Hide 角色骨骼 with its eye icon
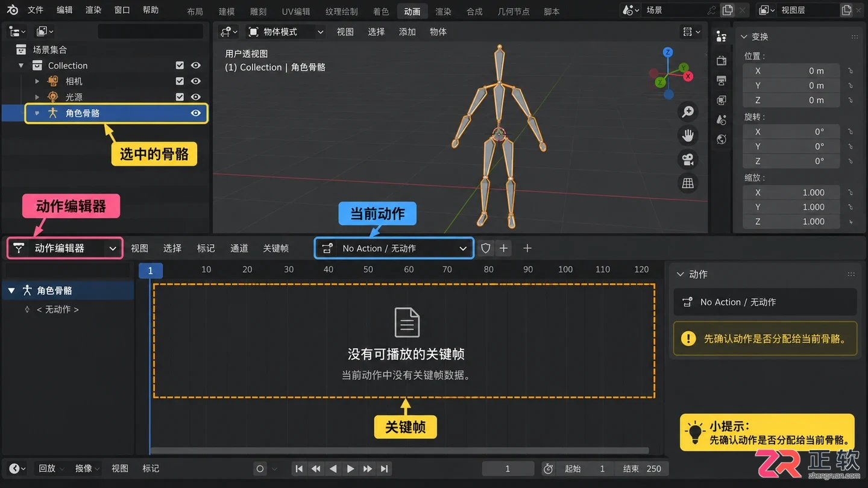Viewport: 868px width, 488px height. coord(196,113)
